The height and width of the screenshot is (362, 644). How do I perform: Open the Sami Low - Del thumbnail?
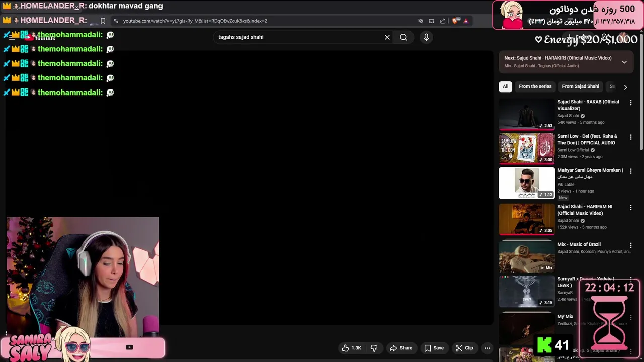[526, 148]
